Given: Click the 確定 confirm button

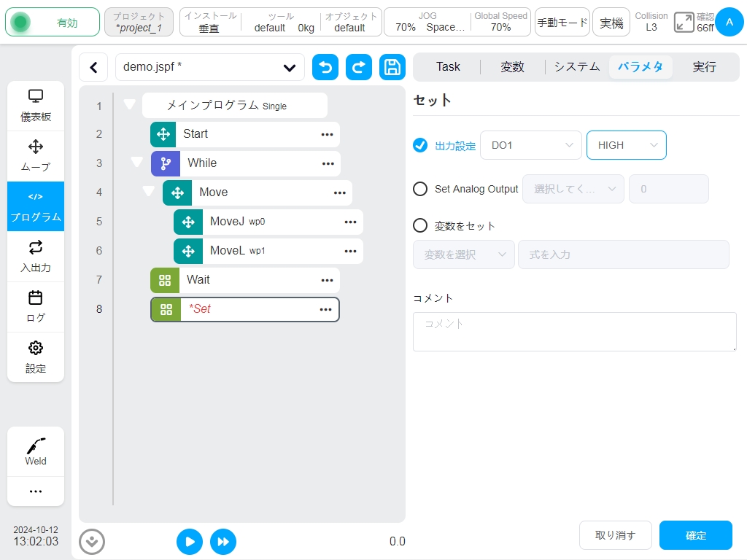Looking at the screenshot, I should 695,535.
